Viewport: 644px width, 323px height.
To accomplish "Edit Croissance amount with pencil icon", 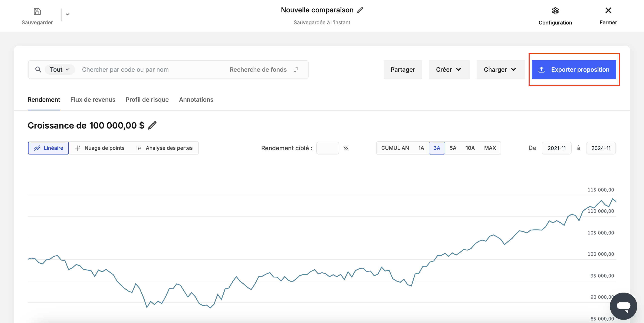I will tap(152, 125).
